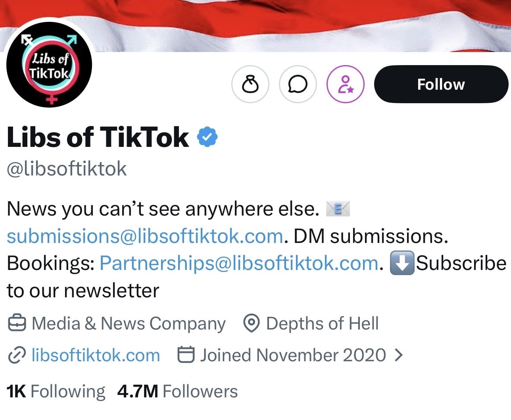
Task: View the 1K Following list
Action: [56, 391]
